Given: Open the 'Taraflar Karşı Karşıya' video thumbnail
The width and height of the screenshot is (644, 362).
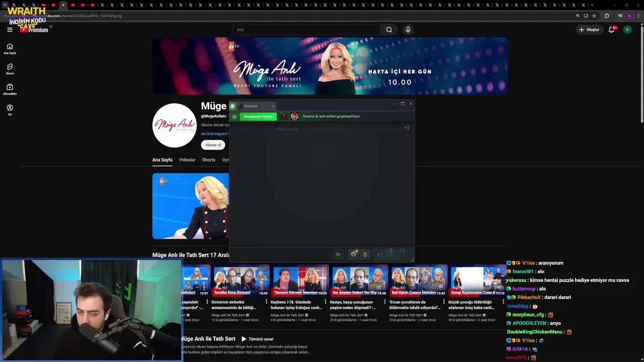Looking at the screenshot, I should (240, 280).
